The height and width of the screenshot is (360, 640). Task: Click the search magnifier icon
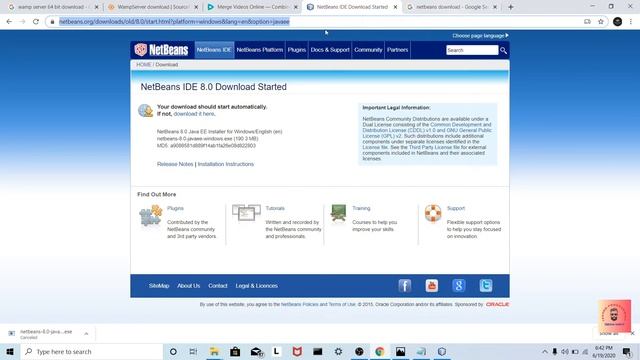(x=503, y=51)
